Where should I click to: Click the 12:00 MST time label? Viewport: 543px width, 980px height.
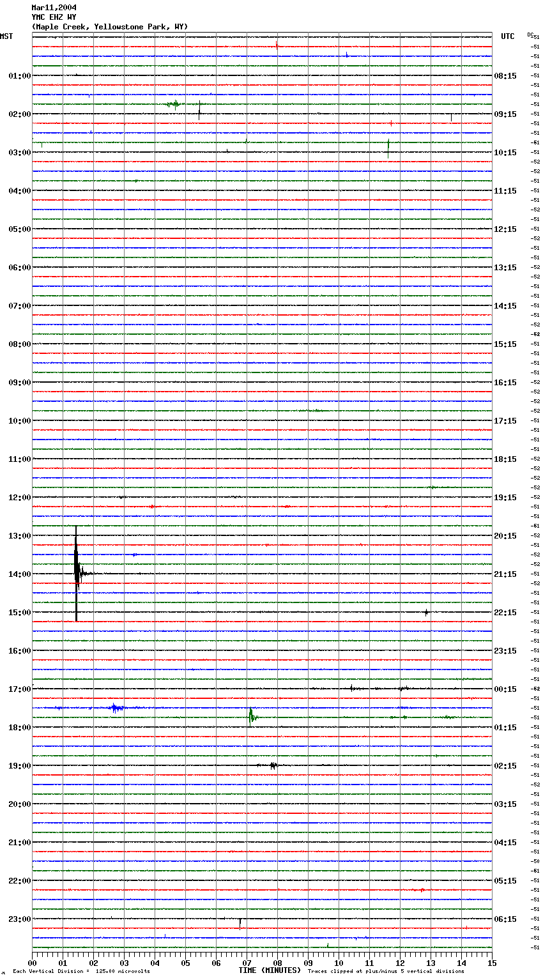point(20,498)
